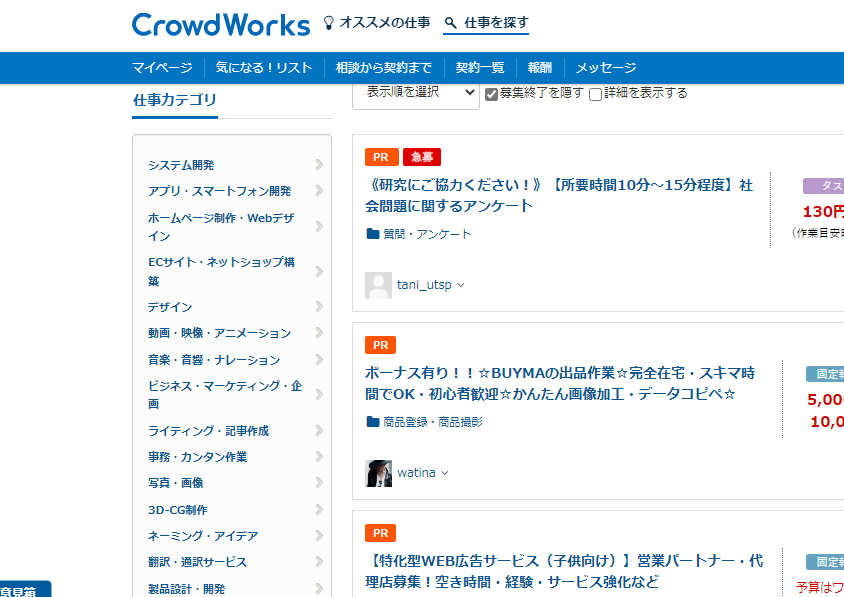
Task: Select 事務・カンタン作業 category text
Action: 198,456
